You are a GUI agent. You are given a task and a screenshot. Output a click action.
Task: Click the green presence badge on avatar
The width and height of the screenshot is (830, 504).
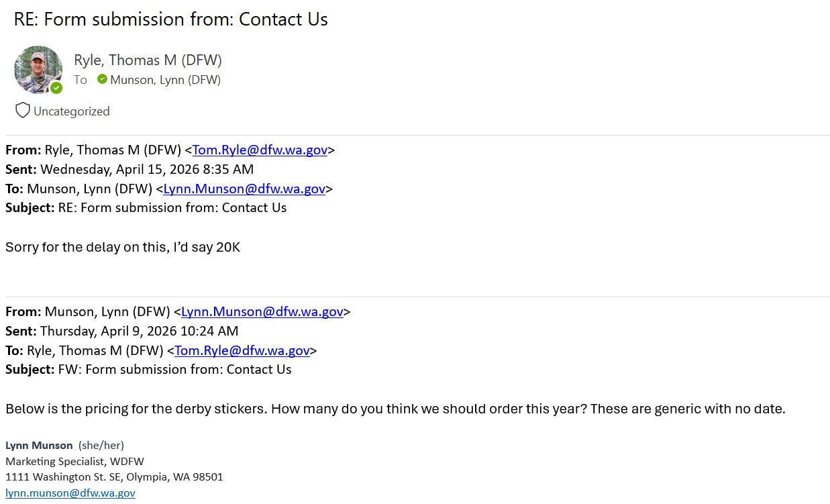(x=57, y=88)
